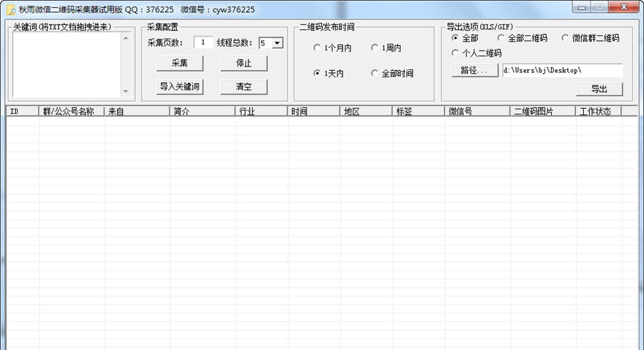Minimize the window
The width and height of the screenshot is (644, 350).
click(x=582, y=7)
